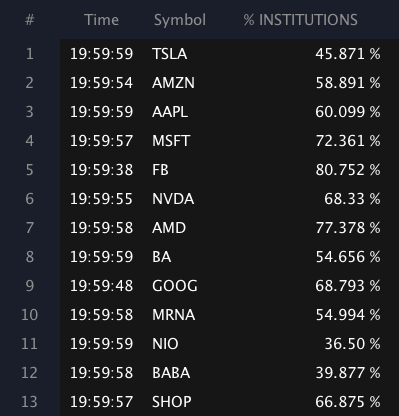Click the BA symbol

point(162,257)
